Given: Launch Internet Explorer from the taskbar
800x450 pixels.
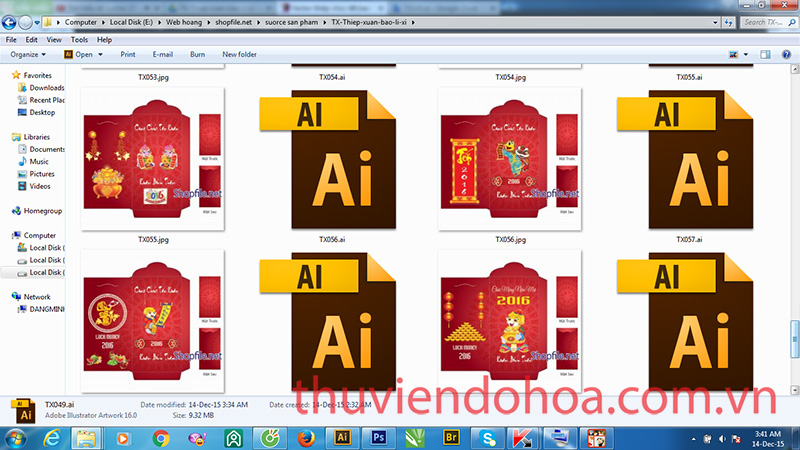Looking at the screenshot, I should [x=53, y=438].
